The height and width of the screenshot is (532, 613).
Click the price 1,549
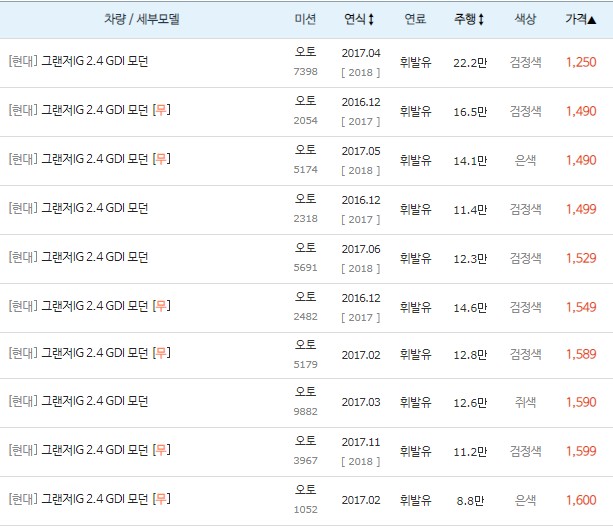(581, 307)
